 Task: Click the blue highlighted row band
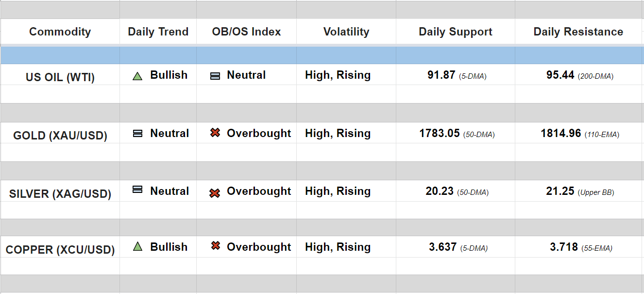click(x=322, y=55)
